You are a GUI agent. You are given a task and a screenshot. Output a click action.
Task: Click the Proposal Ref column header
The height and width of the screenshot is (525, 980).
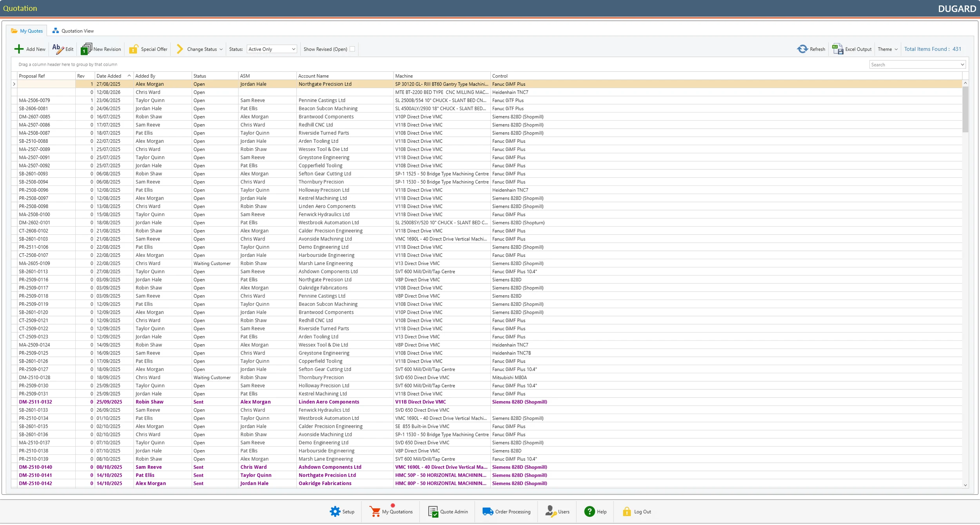[x=46, y=76]
